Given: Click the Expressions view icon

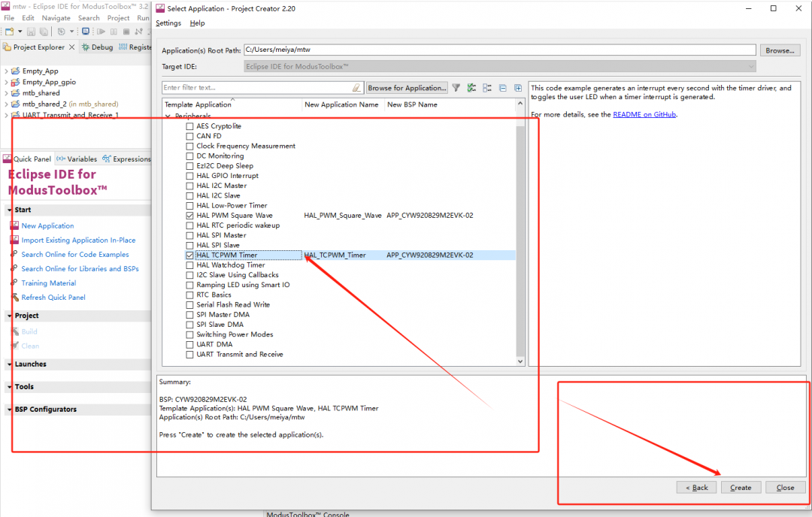Looking at the screenshot, I should tap(106, 159).
